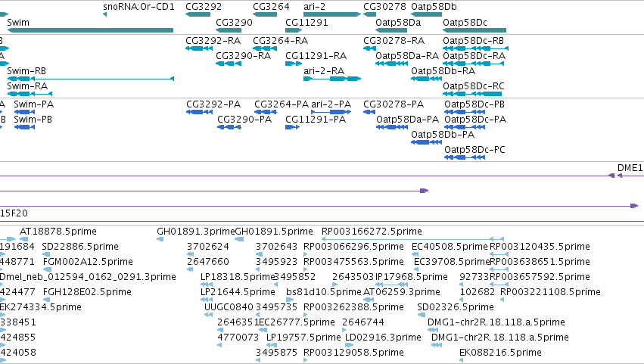Select FGH128E02.5prime label
Viewport: 644px width, 364px height.
[87, 292]
